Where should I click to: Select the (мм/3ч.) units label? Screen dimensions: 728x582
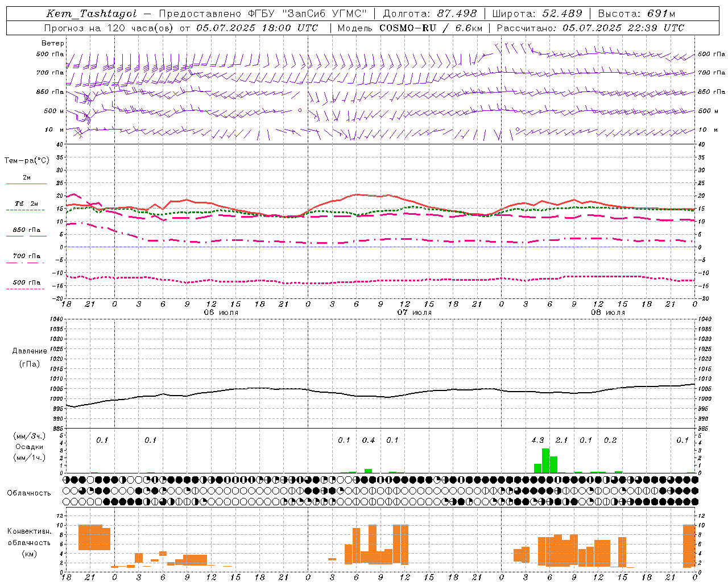30,436
